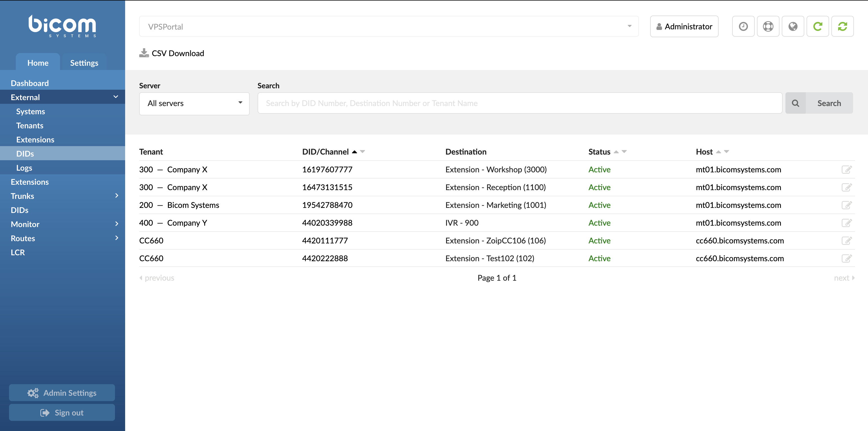Focus the DID search input field
Screen dimensions: 868x431
[520, 103]
